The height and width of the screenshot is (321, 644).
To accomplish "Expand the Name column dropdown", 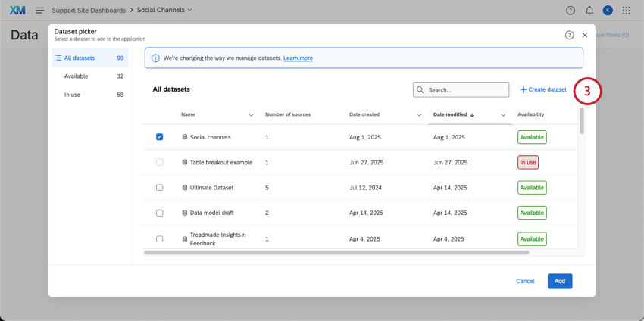I will pos(251,115).
